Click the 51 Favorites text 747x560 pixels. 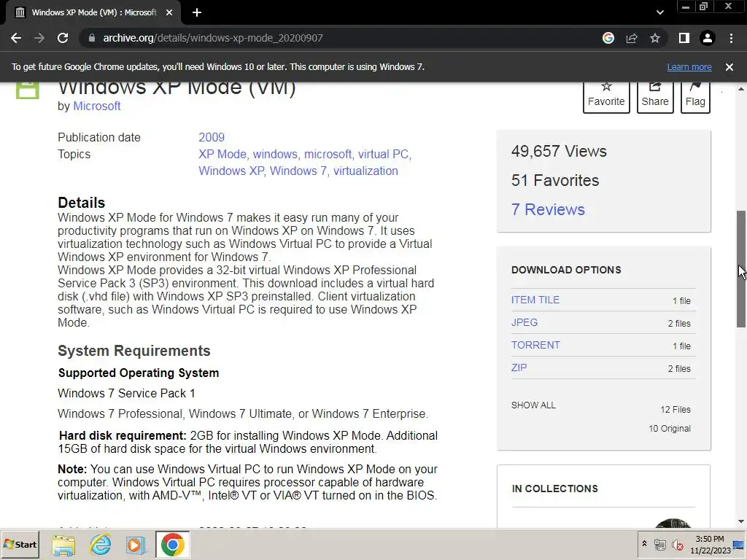[555, 181]
